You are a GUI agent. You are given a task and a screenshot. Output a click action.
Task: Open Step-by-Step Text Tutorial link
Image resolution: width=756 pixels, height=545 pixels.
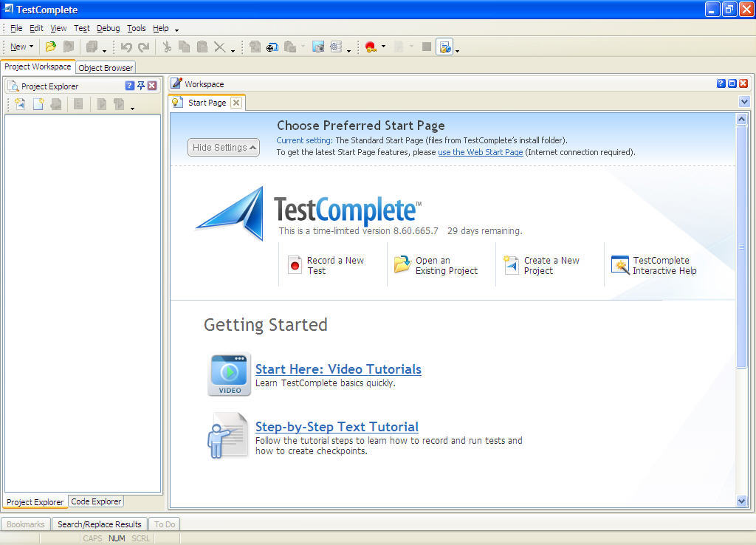(337, 427)
